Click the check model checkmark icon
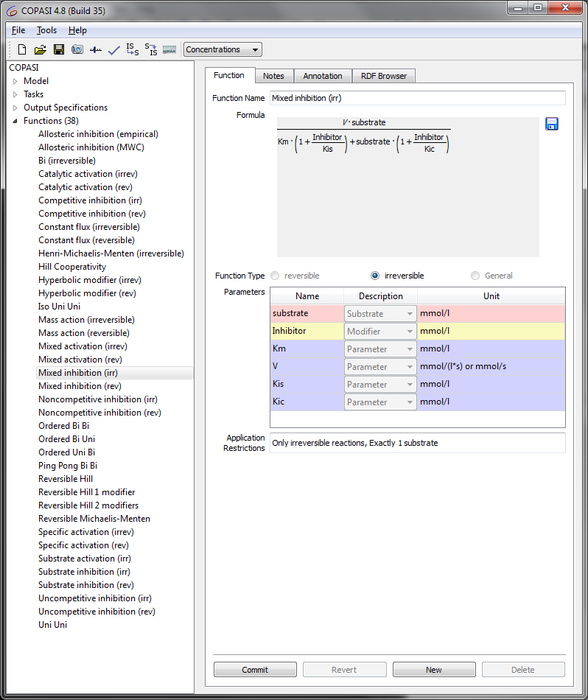This screenshot has width=588, height=700. [x=113, y=50]
